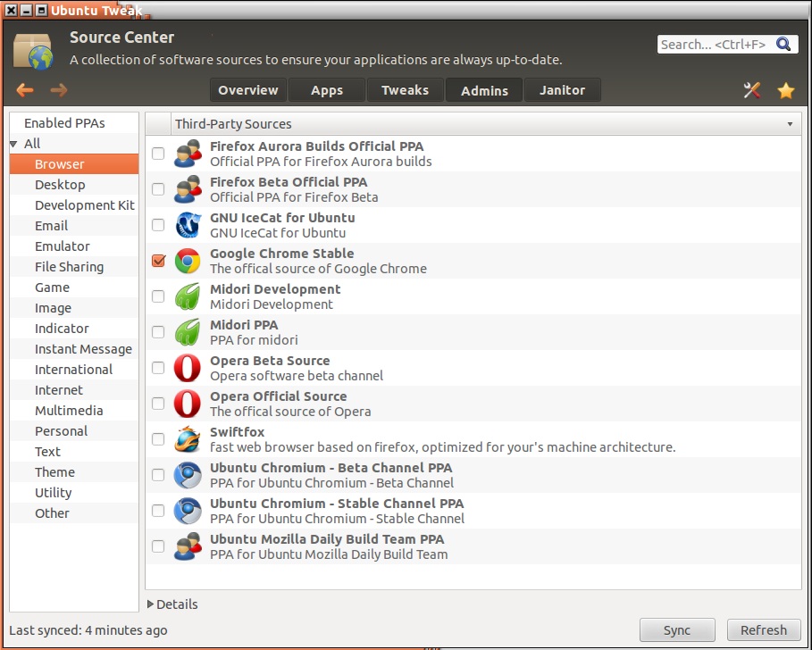The width and height of the screenshot is (812, 650).
Task: Open Third-Party Sources column dropdown arrow
Action: coord(790,124)
